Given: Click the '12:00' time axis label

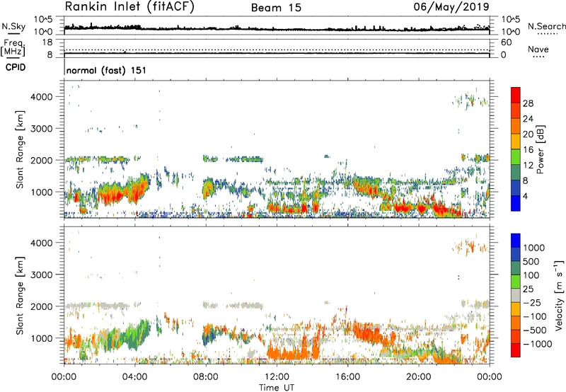Looking at the screenshot, I should point(277,377).
